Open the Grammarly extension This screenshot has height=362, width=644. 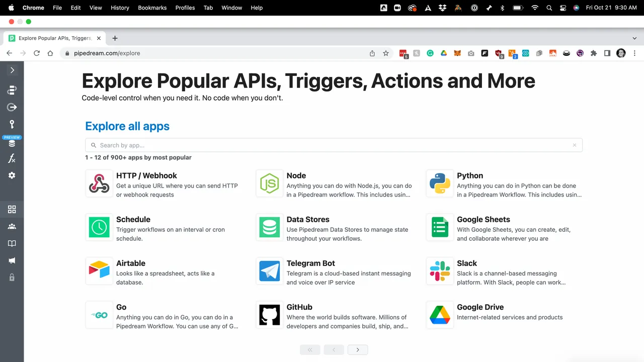pos(430,53)
